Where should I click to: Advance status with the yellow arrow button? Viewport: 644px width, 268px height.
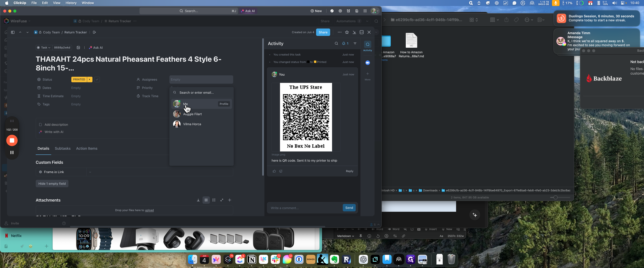[x=90, y=79]
